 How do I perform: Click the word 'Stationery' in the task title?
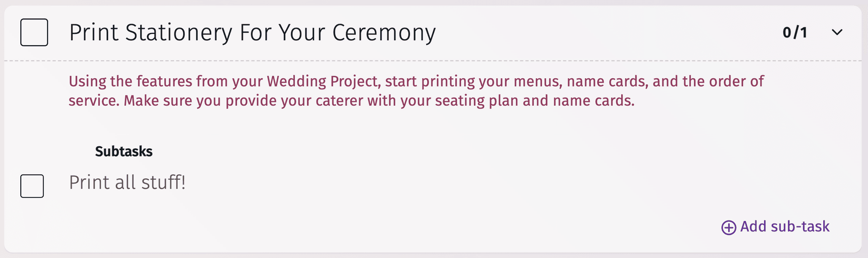coord(179,33)
